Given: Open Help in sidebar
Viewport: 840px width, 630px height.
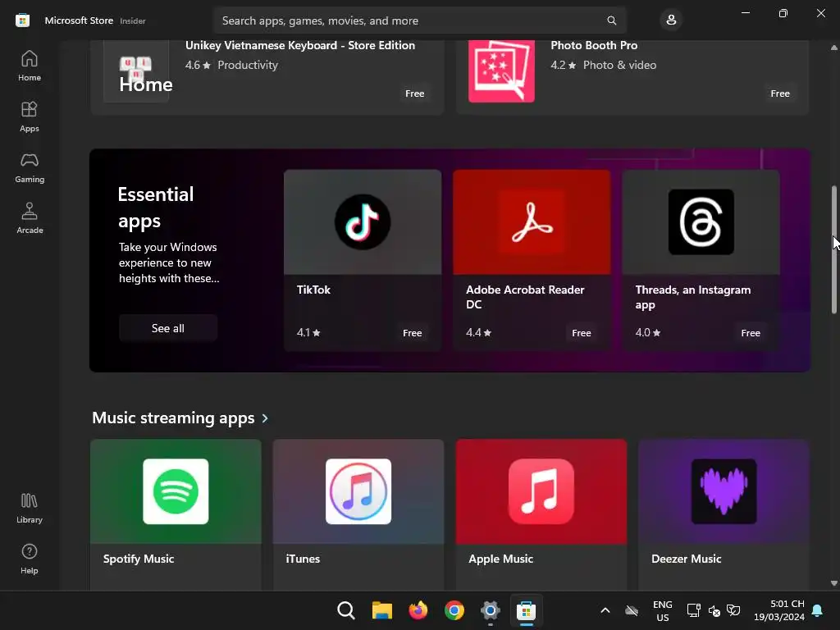Looking at the screenshot, I should [29, 559].
